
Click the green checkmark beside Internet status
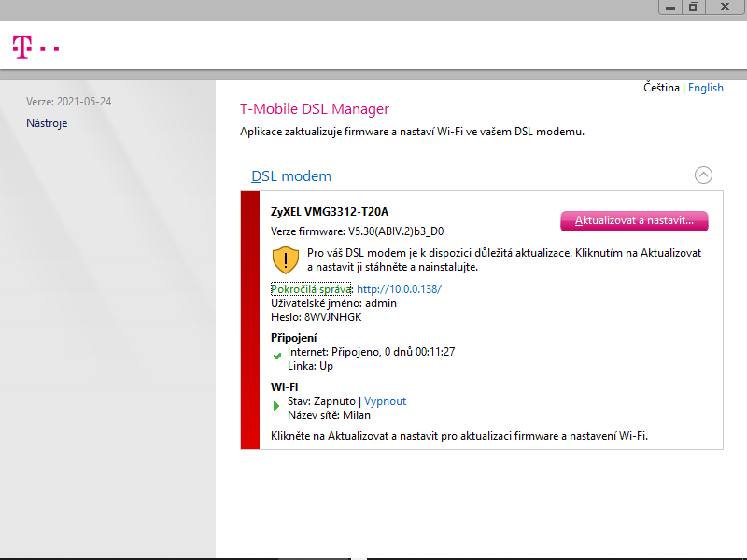[276, 356]
